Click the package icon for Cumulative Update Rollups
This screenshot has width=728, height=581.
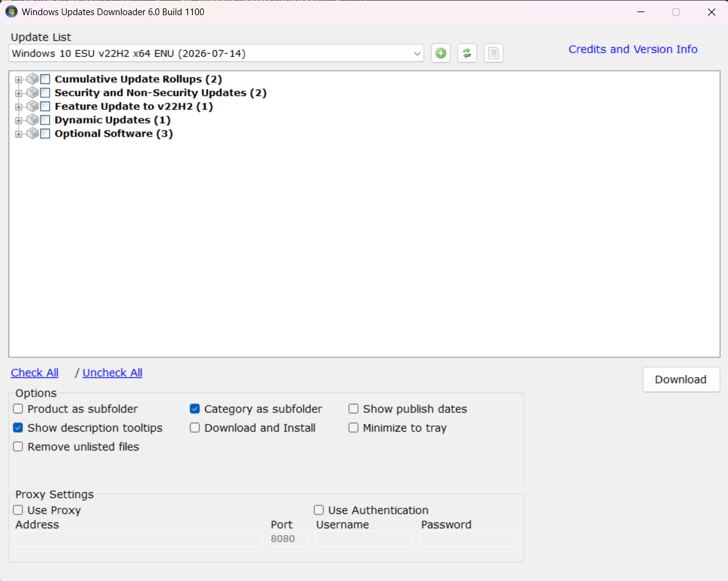pos(33,79)
